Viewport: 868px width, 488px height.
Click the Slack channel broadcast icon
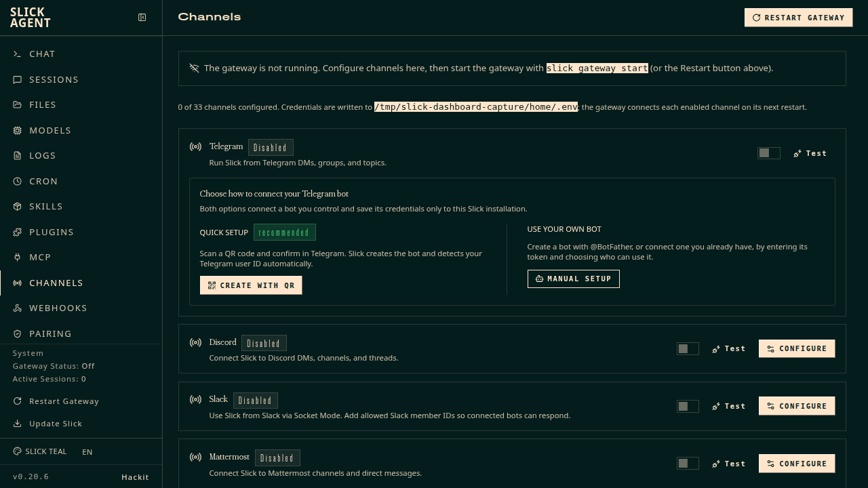pyautogui.click(x=195, y=401)
